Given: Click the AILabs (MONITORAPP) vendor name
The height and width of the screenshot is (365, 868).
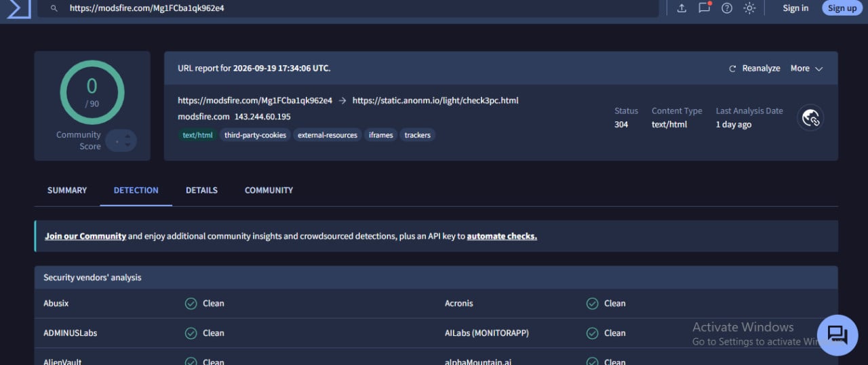Looking at the screenshot, I should [x=487, y=333].
